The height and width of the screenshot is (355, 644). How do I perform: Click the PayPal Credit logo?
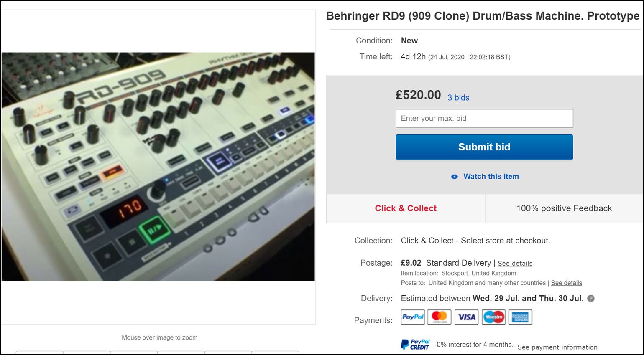tap(415, 345)
